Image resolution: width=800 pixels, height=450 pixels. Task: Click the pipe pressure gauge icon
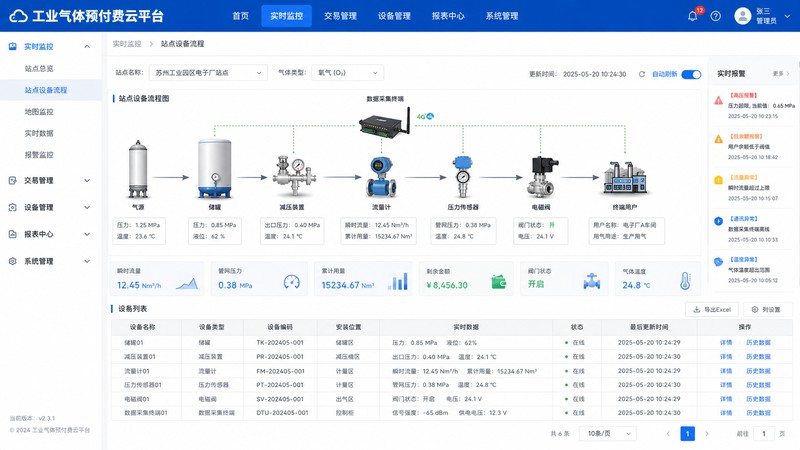(292, 282)
